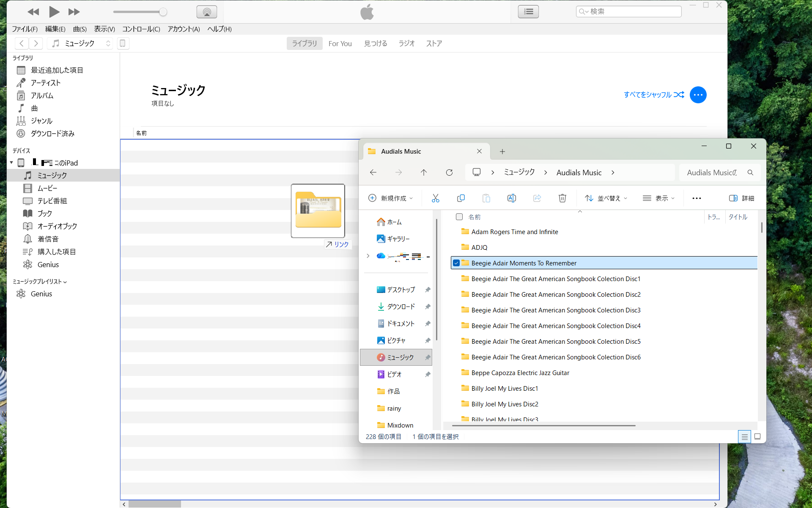Image resolution: width=812 pixels, height=508 pixels.
Task: Open the 並べ替え sort dropdown
Action: (x=606, y=198)
